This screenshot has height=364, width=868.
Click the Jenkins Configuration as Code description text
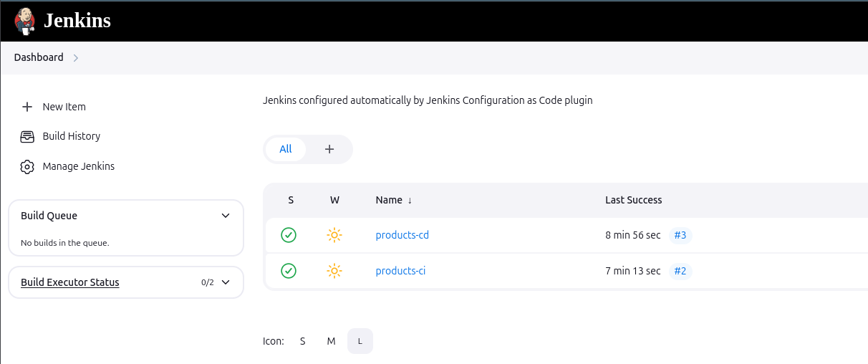point(428,100)
